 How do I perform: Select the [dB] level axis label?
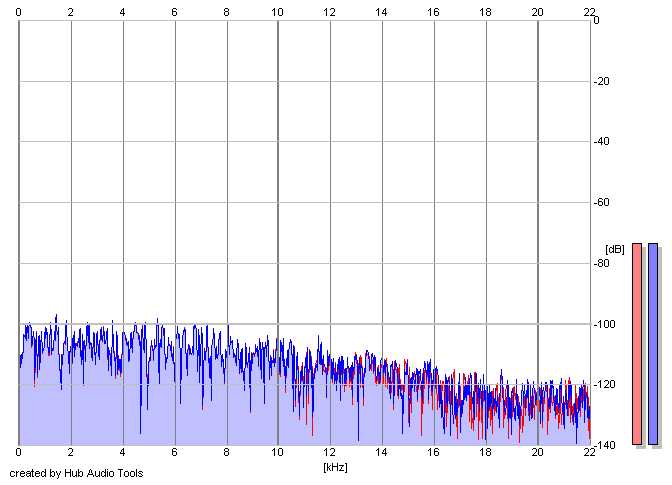[614, 249]
